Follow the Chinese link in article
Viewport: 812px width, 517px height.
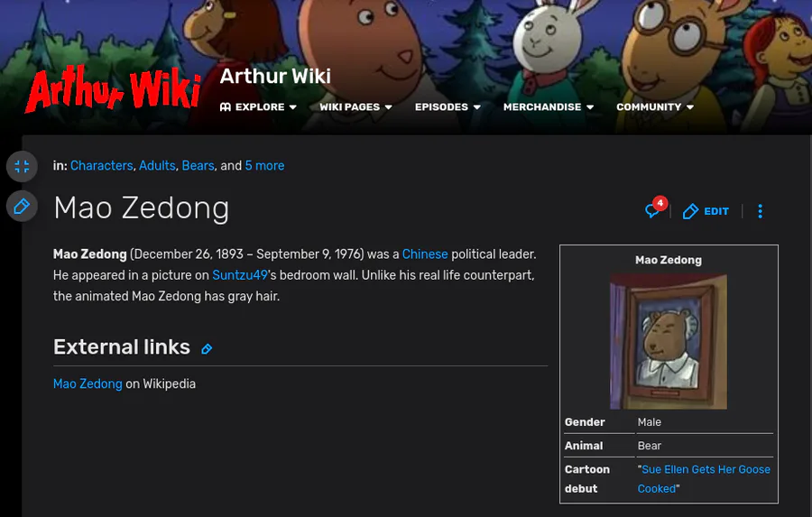point(425,254)
